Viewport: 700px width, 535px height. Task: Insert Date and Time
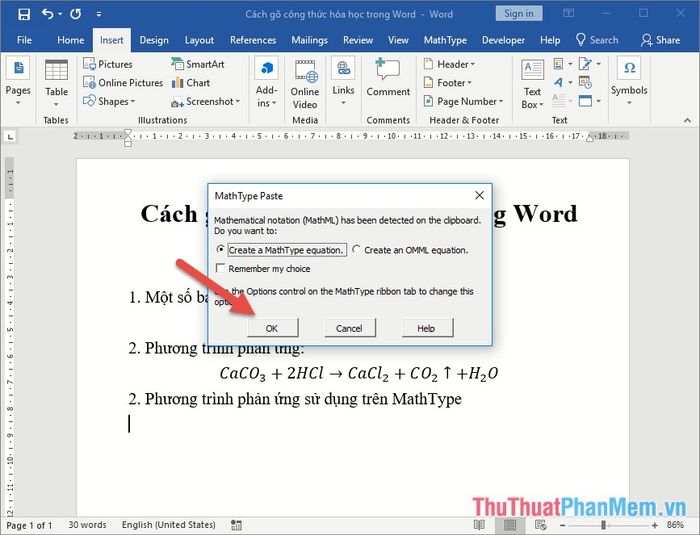click(x=585, y=82)
